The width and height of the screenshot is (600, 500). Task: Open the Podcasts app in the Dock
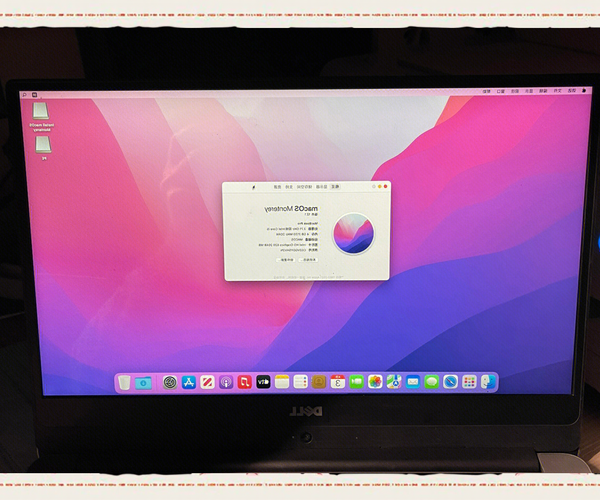pos(227,382)
